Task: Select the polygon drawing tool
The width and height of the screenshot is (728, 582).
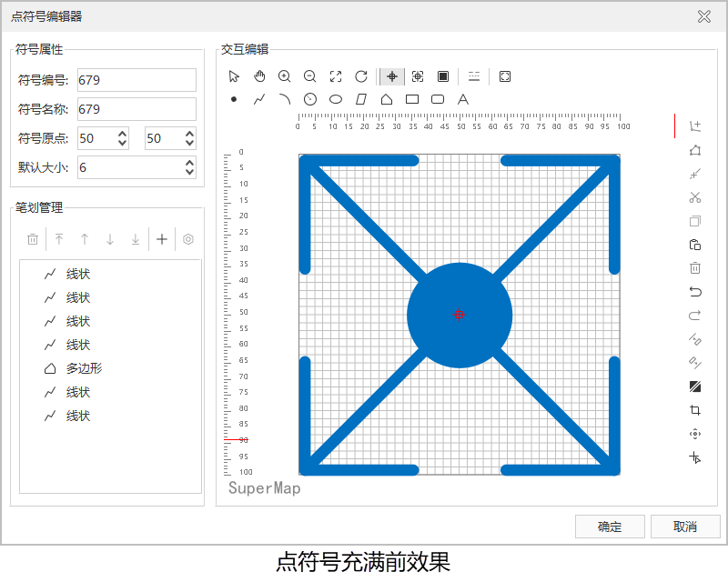Action: click(x=387, y=99)
